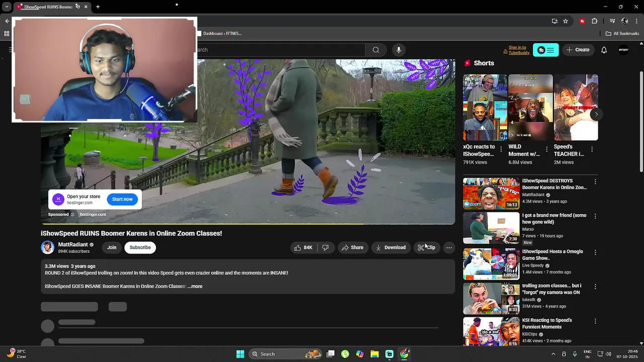The height and width of the screenshot is (362, 644).
Task: Open File Explorer from the taskbar
Action: (374, 354)
